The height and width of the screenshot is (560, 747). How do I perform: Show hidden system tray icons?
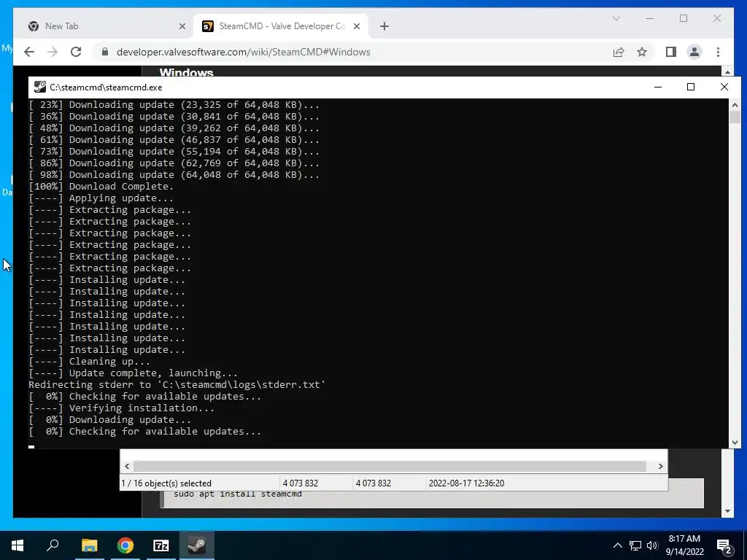click(x=617, y=545)
